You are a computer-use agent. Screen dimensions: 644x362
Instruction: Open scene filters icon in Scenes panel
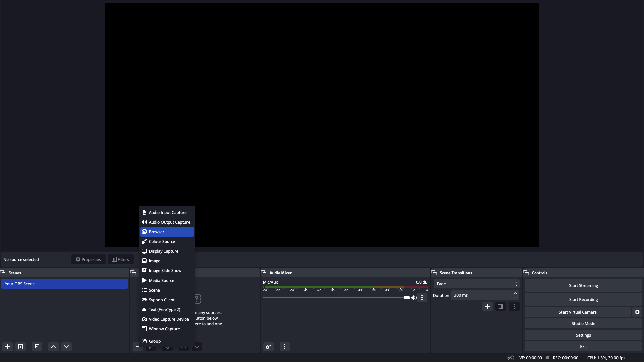pos(37,347)
